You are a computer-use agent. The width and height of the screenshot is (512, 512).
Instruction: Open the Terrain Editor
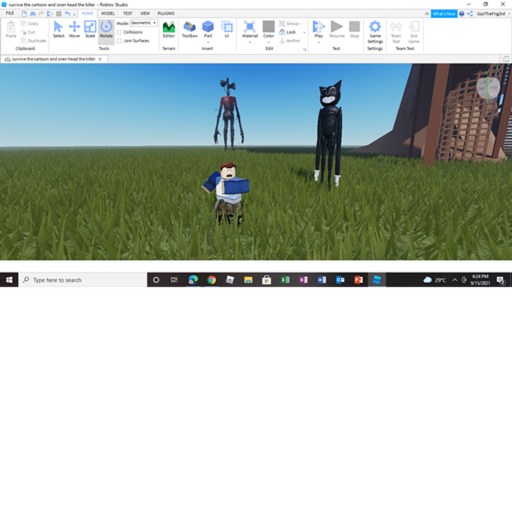point(169,29)
